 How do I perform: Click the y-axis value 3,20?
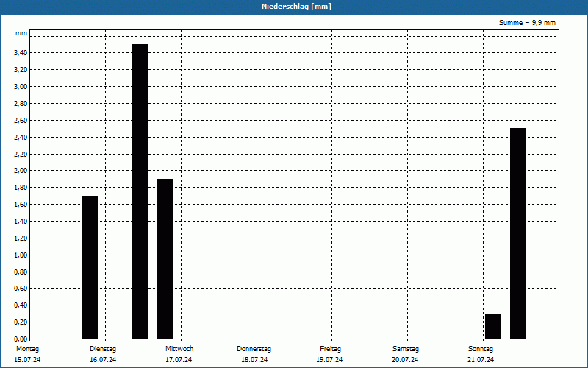click(x=21, y=70)
